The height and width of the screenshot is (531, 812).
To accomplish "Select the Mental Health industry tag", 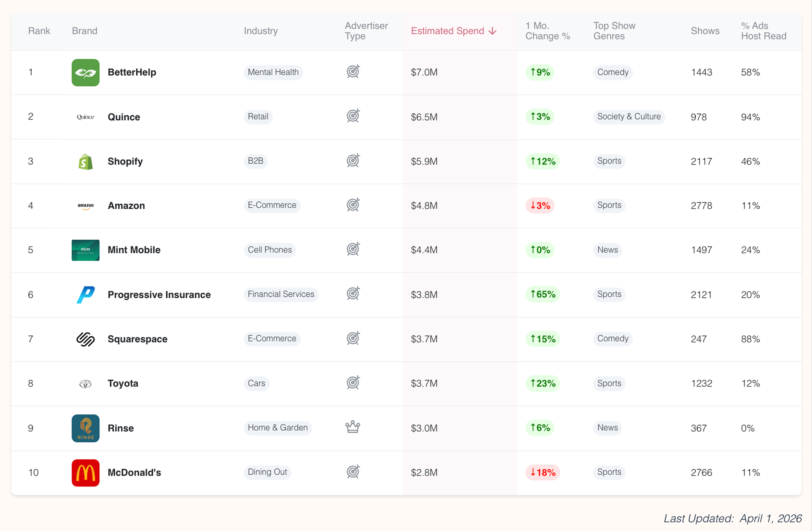I will (x=273, y=72).
